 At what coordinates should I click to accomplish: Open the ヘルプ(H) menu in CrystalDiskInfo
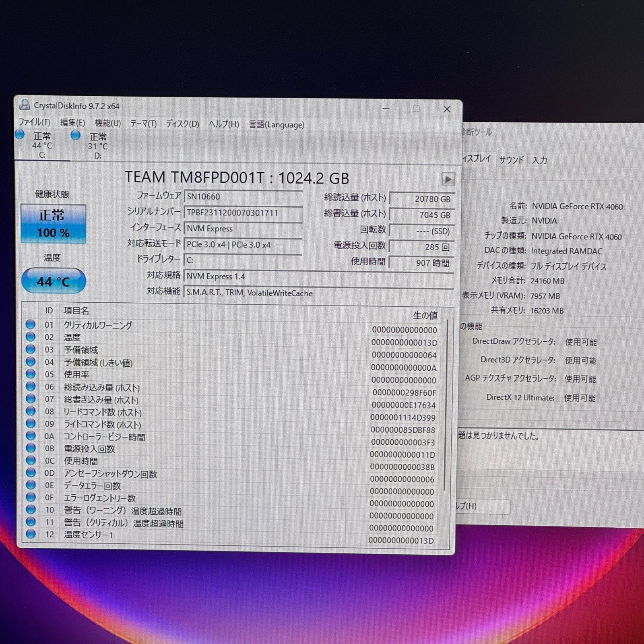[x=224, y=124]
